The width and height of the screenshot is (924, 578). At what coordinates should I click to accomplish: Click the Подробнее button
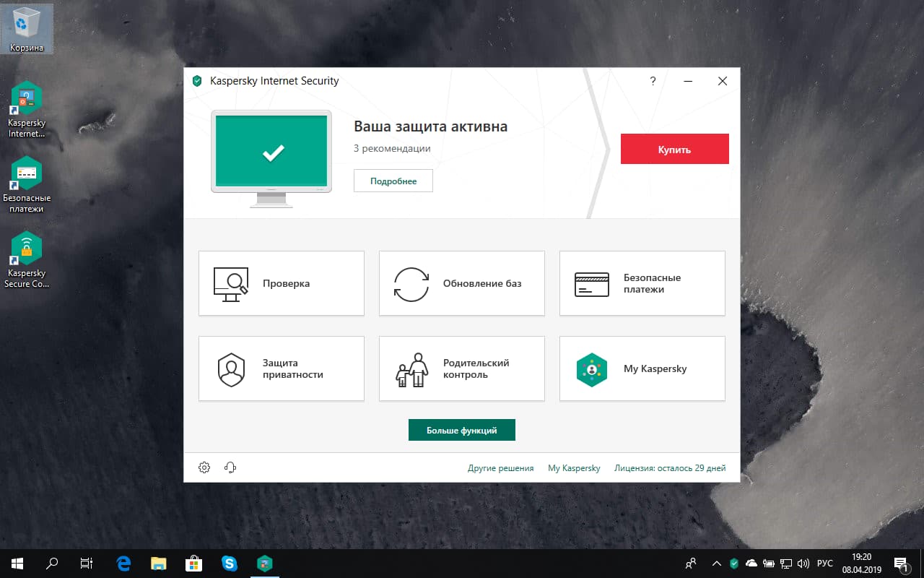click(393, 181)
